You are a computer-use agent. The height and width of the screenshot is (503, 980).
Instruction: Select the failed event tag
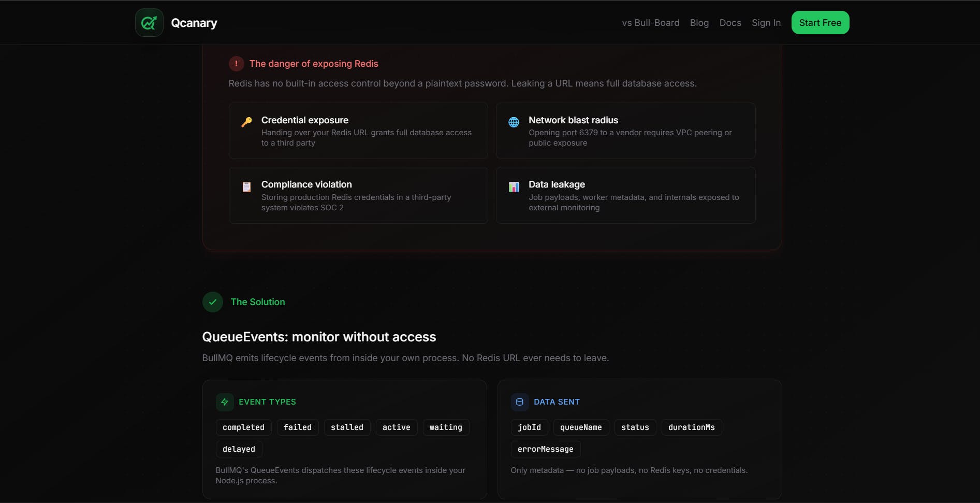pyautogui.click(x=298, y=427)
